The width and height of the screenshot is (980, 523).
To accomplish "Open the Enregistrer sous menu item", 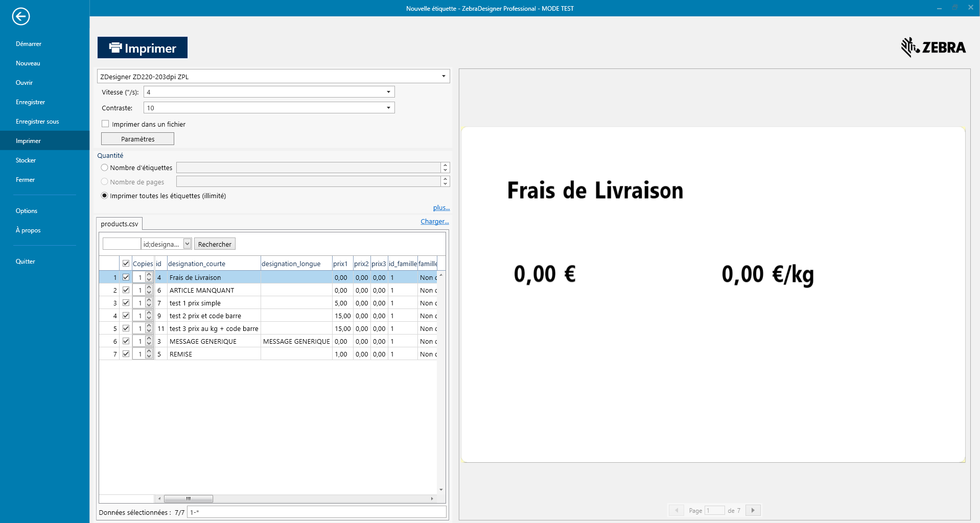I will (x=37, y=122).
